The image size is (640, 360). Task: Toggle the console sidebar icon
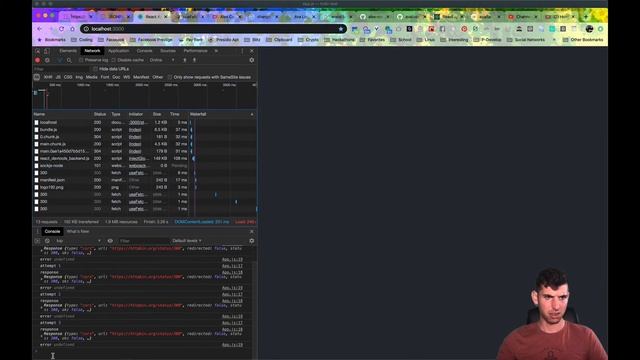(x=38, y=241)
